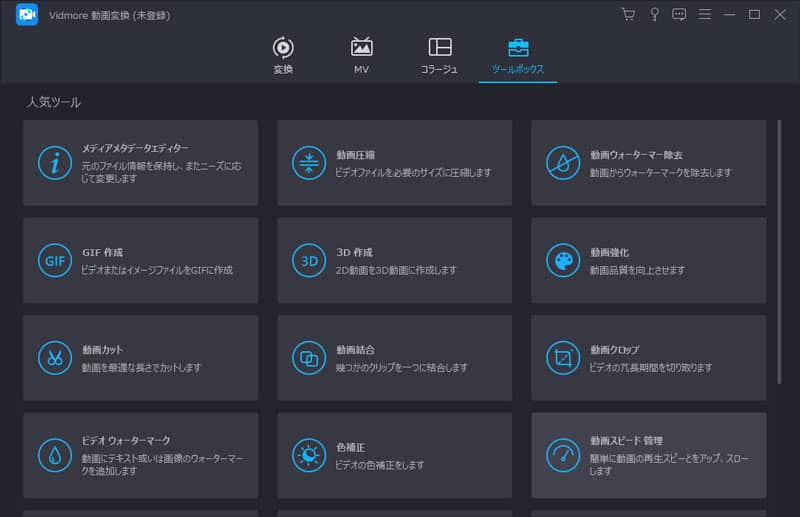
Task: Open the GIF 作成 tool title
Action: (x=103, y=252)
